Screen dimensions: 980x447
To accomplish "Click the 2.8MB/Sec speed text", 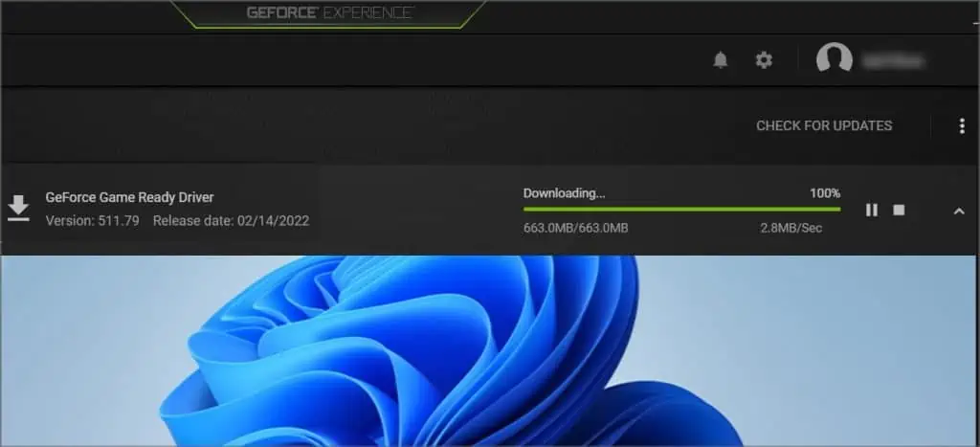I will pos(791,228).
